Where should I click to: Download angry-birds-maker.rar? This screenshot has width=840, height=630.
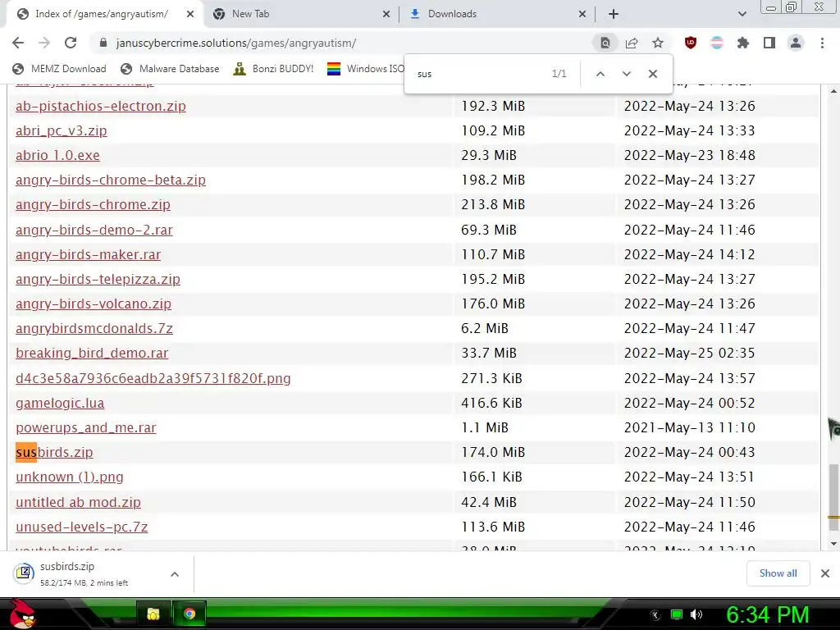click(88, 254)
